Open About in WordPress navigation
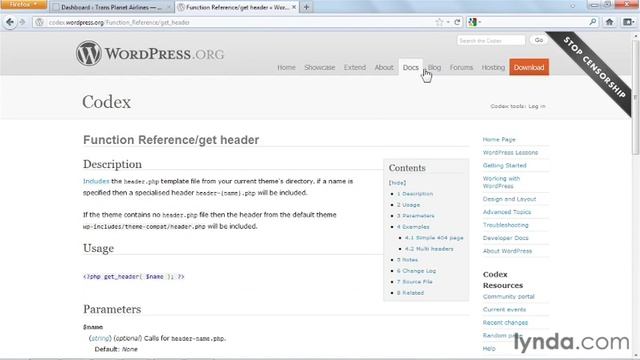The height and width of the screenshot is (360, 640). pos(384,67)
